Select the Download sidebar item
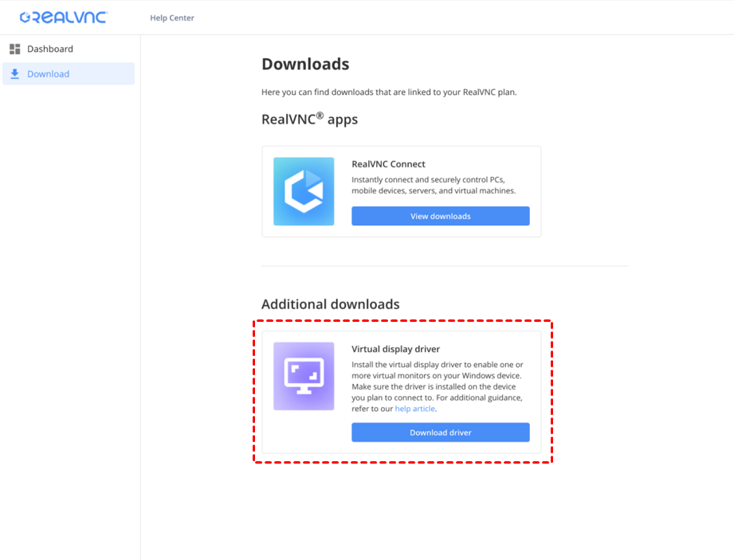Viewport: 734px width, 560px height. (69, 74)
